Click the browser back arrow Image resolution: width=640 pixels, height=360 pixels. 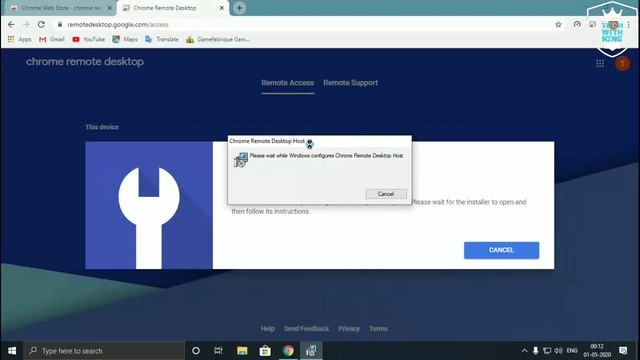coord(11,24)
